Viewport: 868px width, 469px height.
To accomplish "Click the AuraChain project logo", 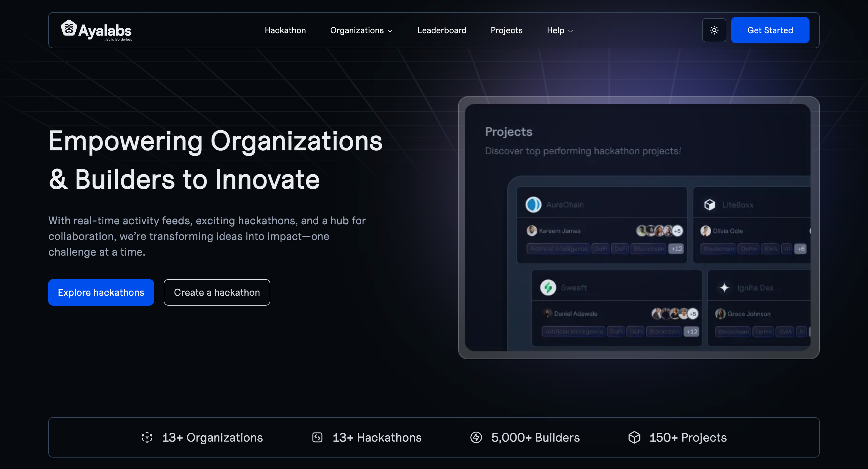I will click(x=533, y=205).
